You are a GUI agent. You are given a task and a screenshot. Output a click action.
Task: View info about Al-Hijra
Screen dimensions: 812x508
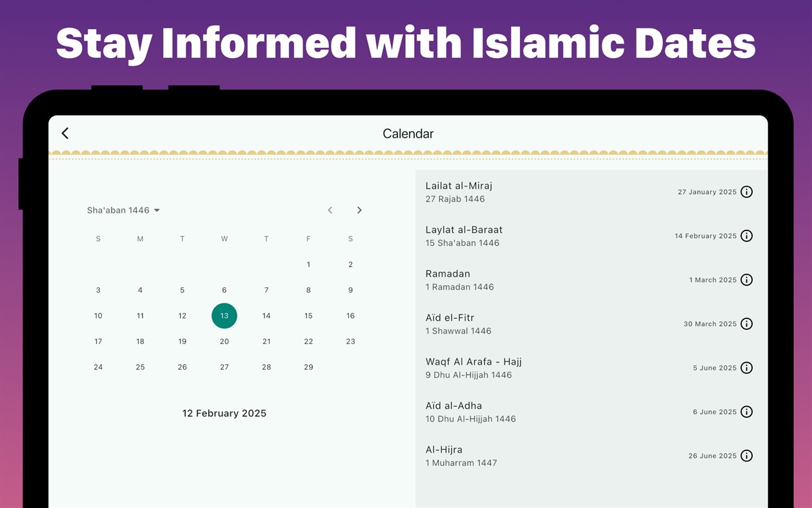(x=746, y=455)
